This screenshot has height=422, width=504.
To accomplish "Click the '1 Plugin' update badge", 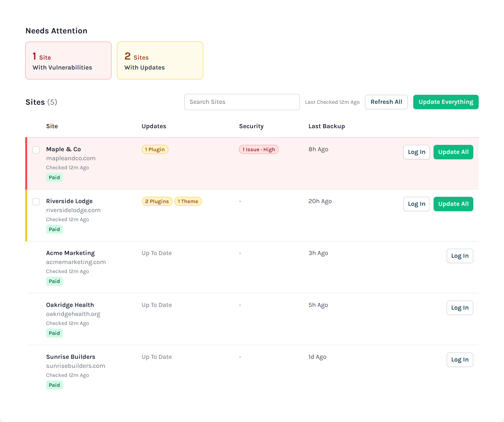I will (x=155, y=149).
